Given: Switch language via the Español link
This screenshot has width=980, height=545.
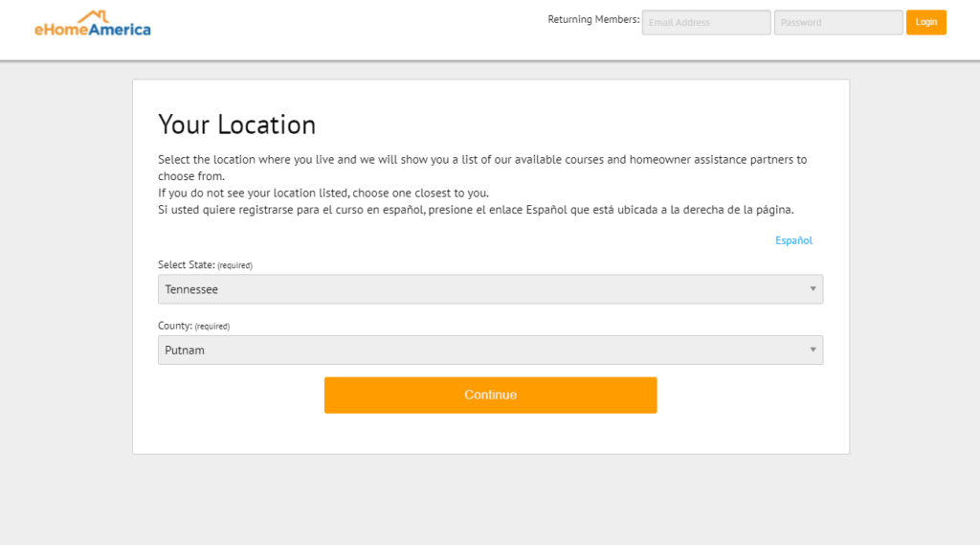Looking at the screenshot, I should coord(793,240).
